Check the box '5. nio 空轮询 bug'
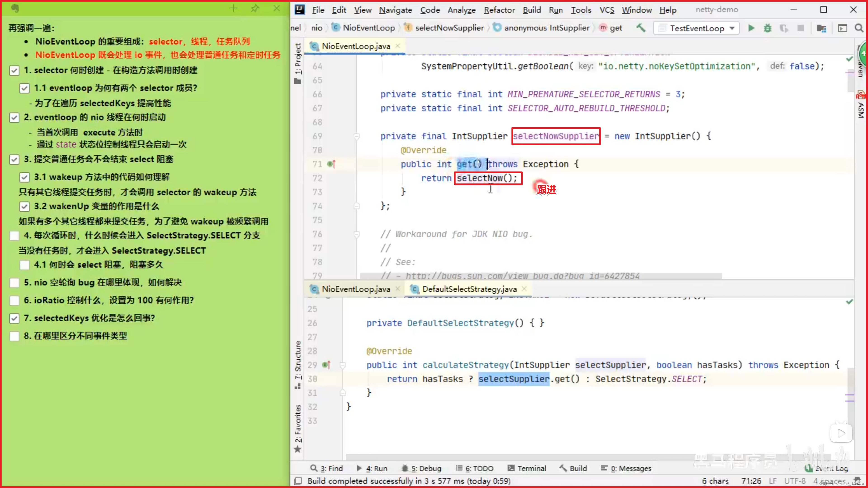The image size is (868, 488). pyautogui.click(x=14, y=283)
